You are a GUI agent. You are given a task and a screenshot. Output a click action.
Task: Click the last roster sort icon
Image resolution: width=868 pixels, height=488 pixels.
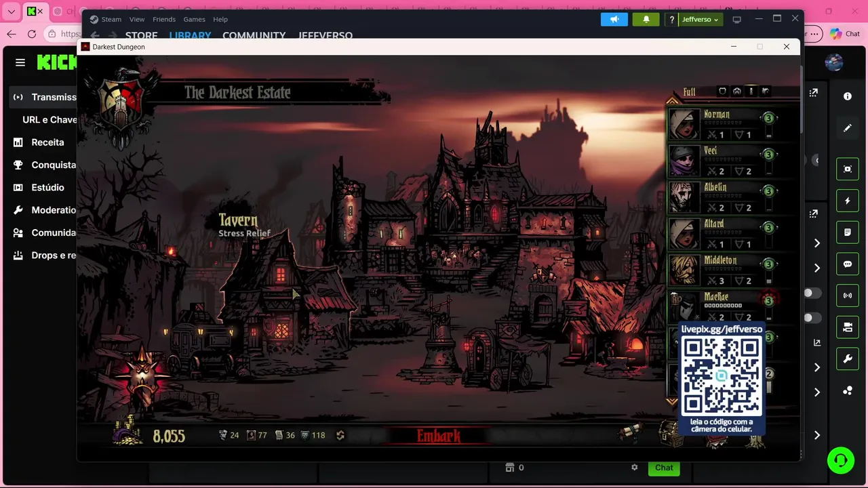tap(765, 91)
